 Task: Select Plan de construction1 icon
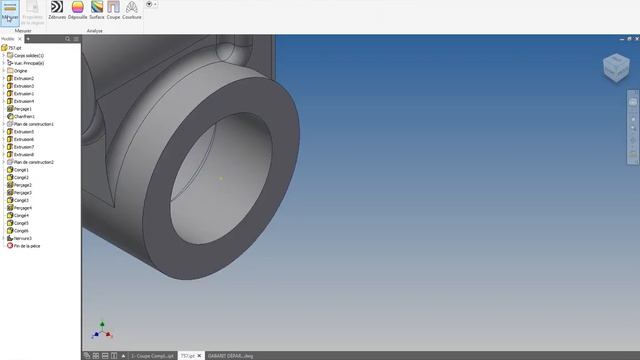click(10, 124)
